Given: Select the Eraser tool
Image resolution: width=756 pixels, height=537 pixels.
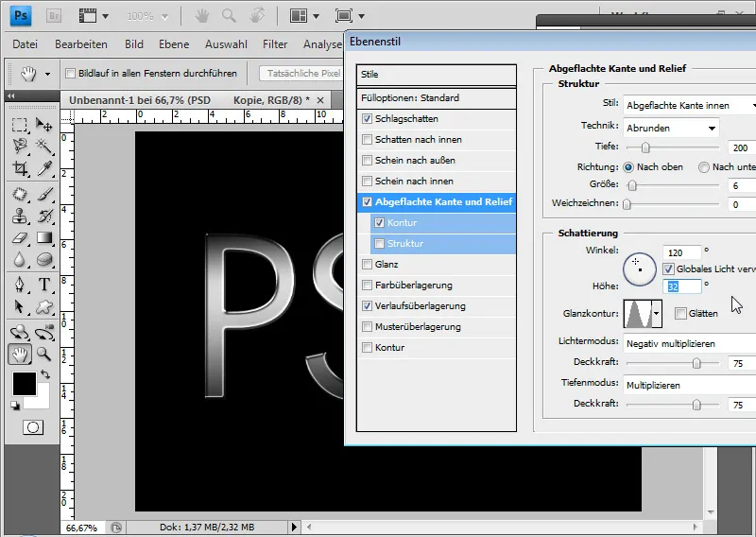Looking at the screenshot, I should pos(19,238).
